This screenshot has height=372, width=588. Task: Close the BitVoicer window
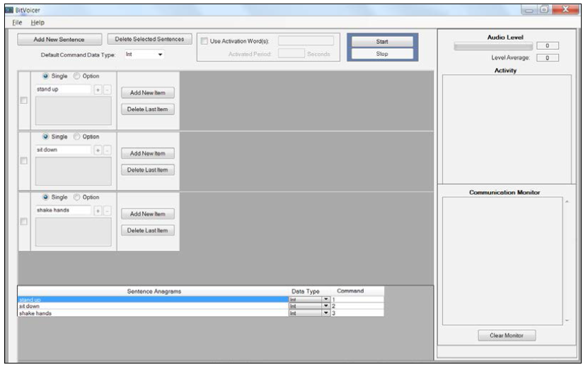pos(565,9)
